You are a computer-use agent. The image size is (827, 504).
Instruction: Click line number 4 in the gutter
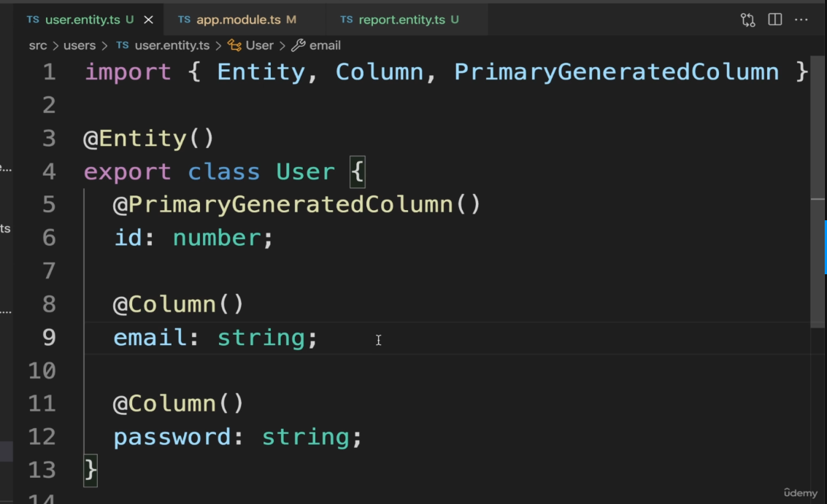tap(49, 172)
